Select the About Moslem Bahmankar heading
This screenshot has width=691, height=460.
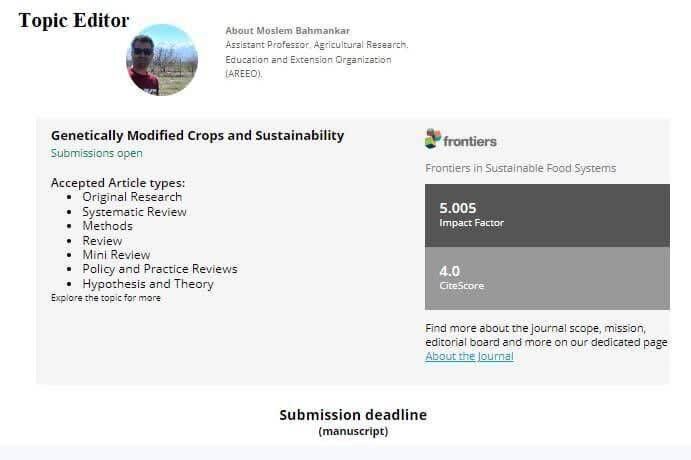click(287, 31)
